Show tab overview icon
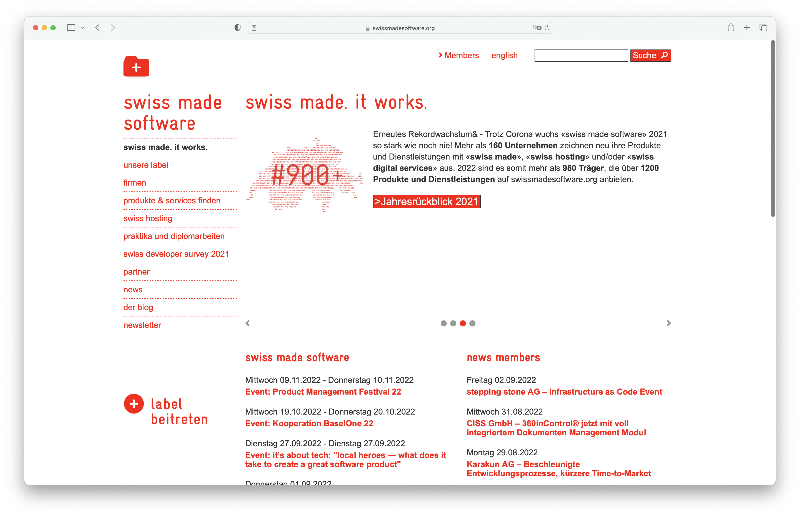Image resolution: width=800 pixels, height=517 pixels. (x=763, y=28)
